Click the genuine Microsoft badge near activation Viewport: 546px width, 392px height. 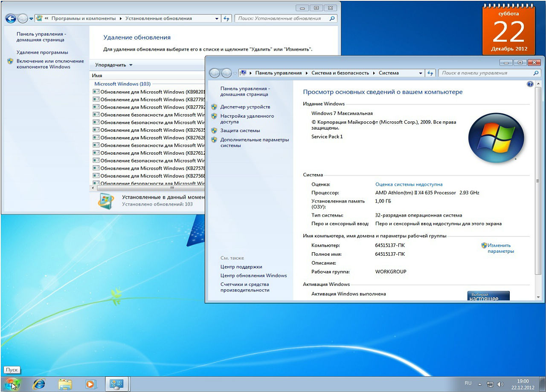[488, 296]
